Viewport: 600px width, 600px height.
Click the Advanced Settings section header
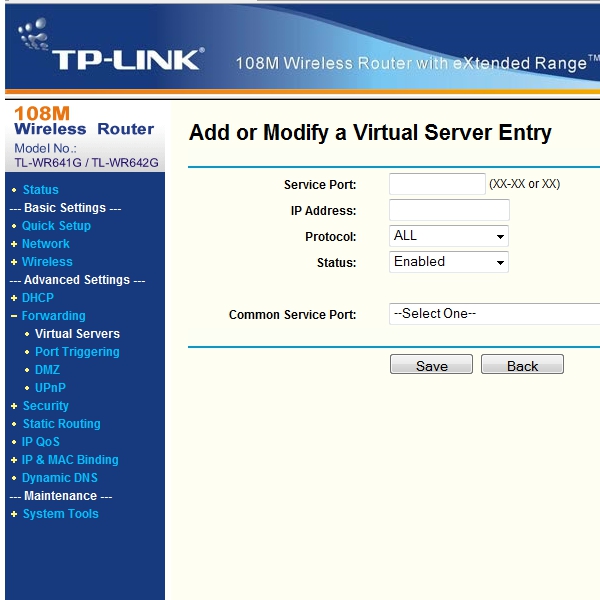(77, 280)
